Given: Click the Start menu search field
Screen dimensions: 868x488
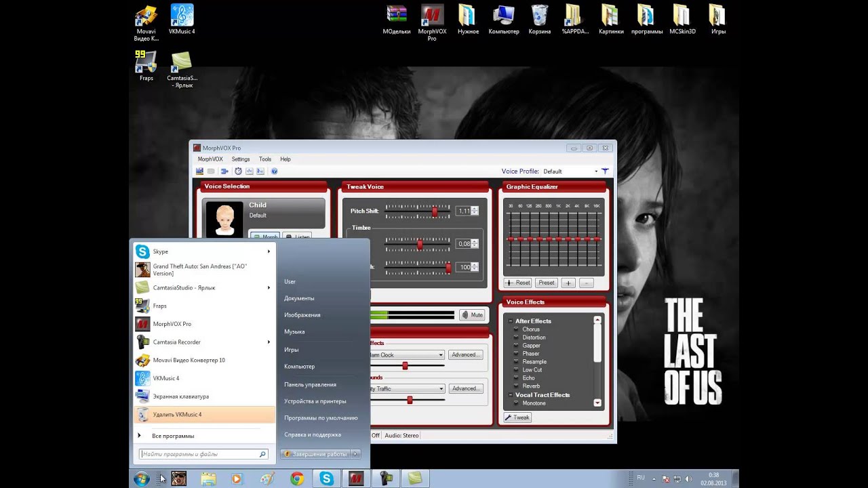Looking at the screenshot, I should pyautogui.click(x=203, y=454).
